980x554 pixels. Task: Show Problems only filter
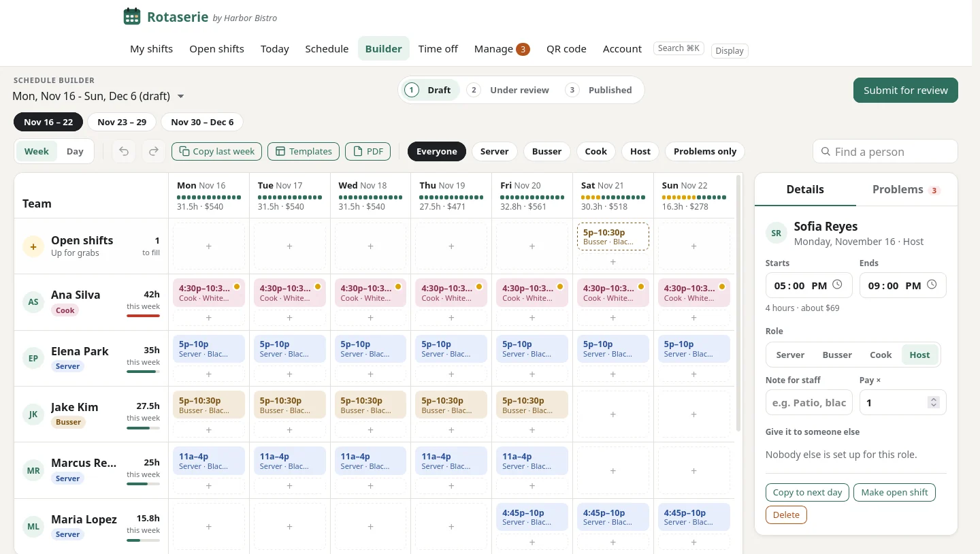click(x=705, y=151)
